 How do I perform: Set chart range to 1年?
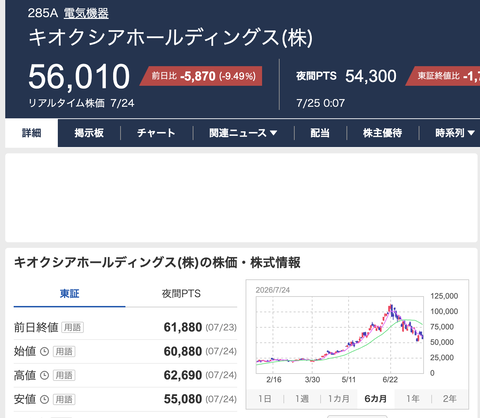tap(413, 399)
